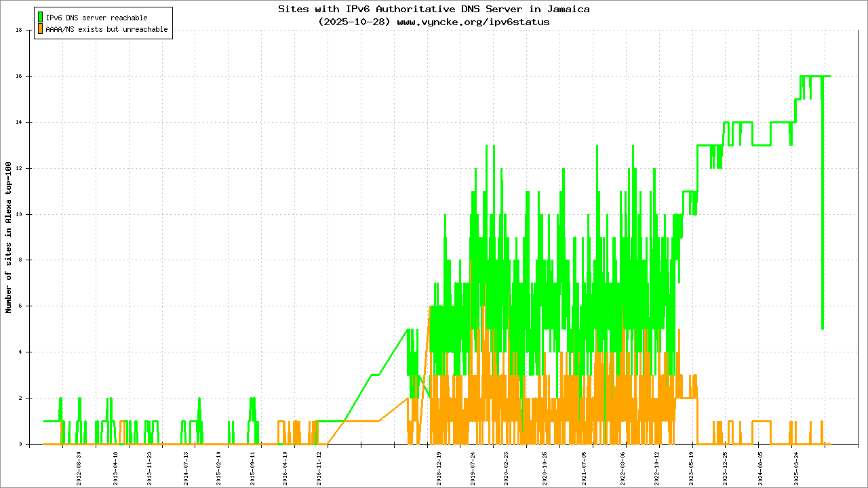The image size is (868, 488).
Task: Click the 2013-11-23 date label
Action: click(x=150, y=467)
